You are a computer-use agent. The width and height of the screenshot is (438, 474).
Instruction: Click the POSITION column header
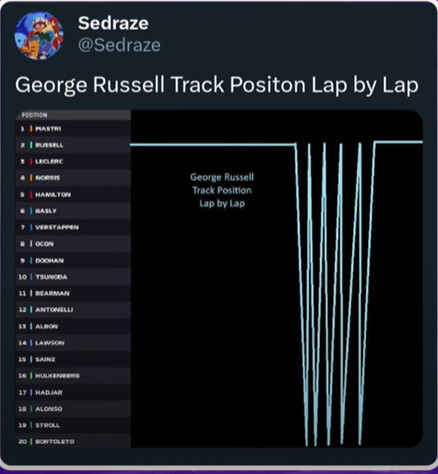34,115
